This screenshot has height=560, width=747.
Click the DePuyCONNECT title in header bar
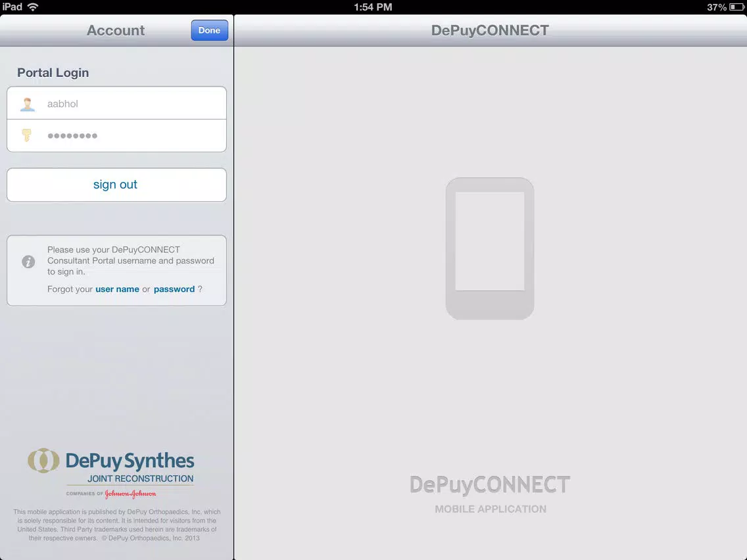pyautogui.click(x=490, y=30)
